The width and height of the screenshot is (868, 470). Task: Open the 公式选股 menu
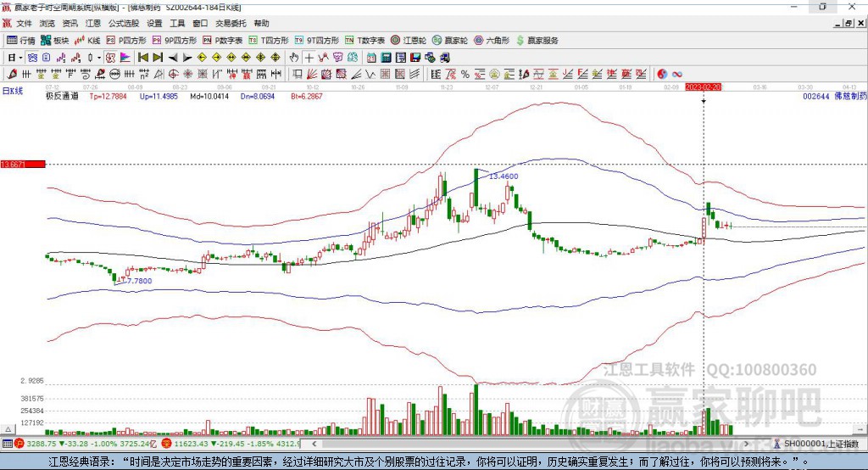(124, 23)
